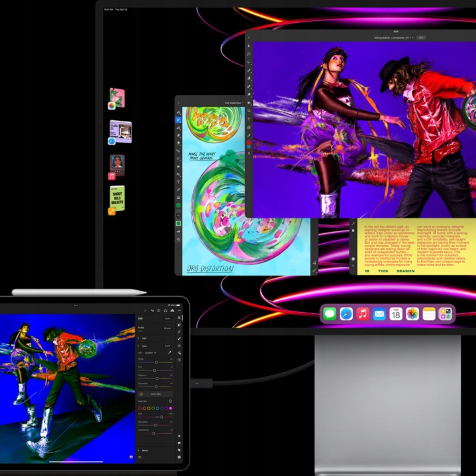Select the magenta color mix circle

point(170,408)
